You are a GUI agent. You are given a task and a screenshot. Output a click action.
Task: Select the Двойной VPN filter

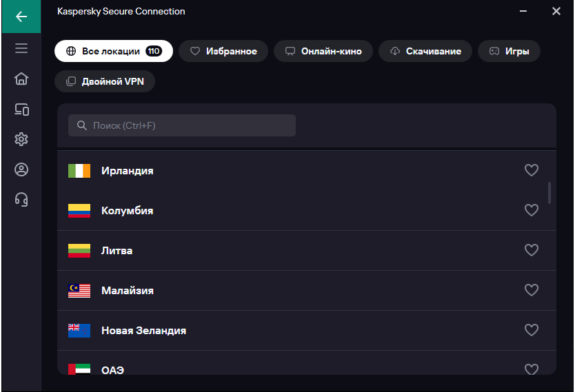coord(105,81)
